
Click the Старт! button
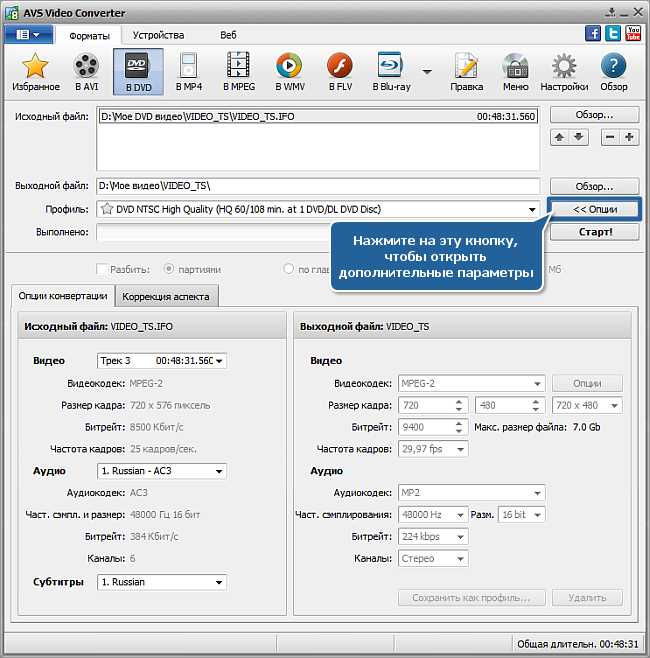(595, 232)
